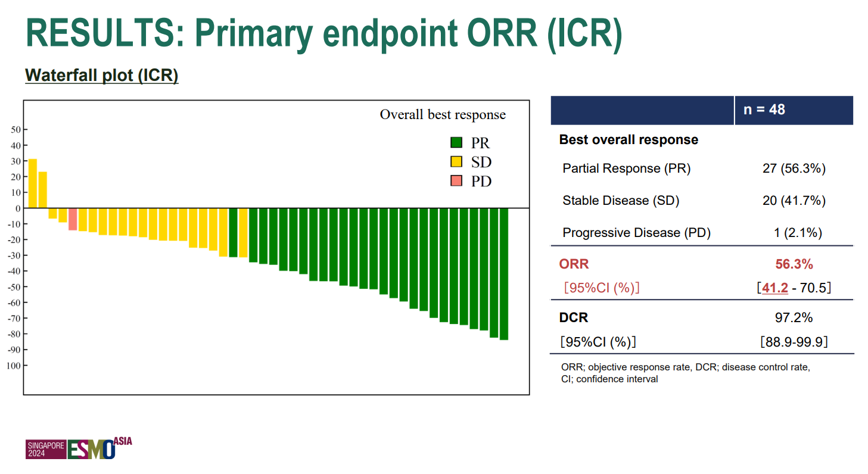Click the bold 'DCR' label
868x474 pixels.
(574, 318)
